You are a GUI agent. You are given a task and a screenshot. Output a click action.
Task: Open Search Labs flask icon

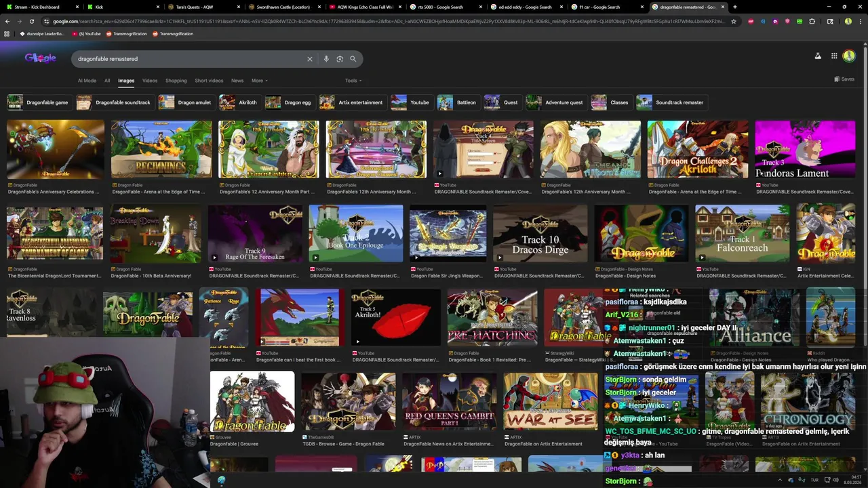tap(818, 56)
